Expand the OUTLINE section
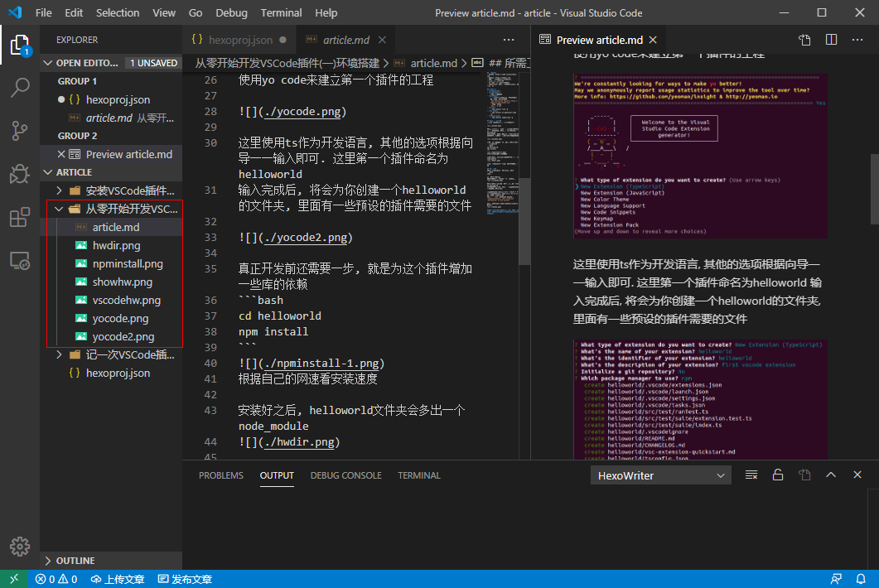Screen dimensions: 879x588 pyautogui.click(x=111, y=561)
